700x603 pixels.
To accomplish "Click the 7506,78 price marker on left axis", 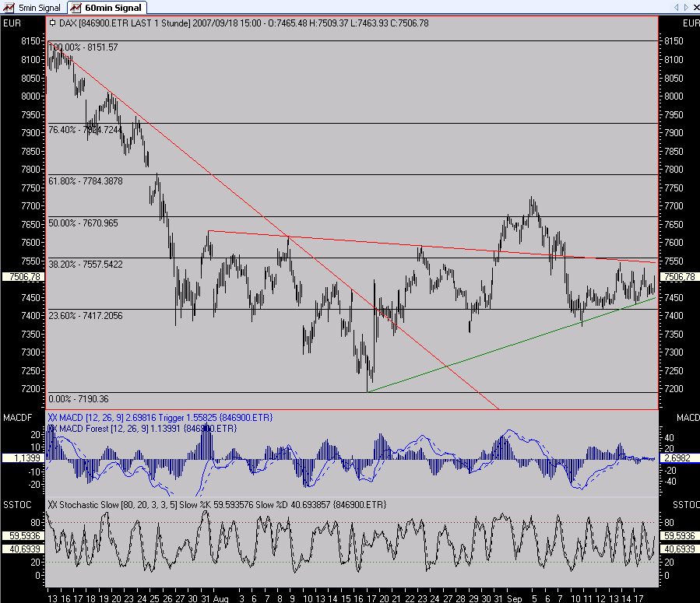I will 23,276.
